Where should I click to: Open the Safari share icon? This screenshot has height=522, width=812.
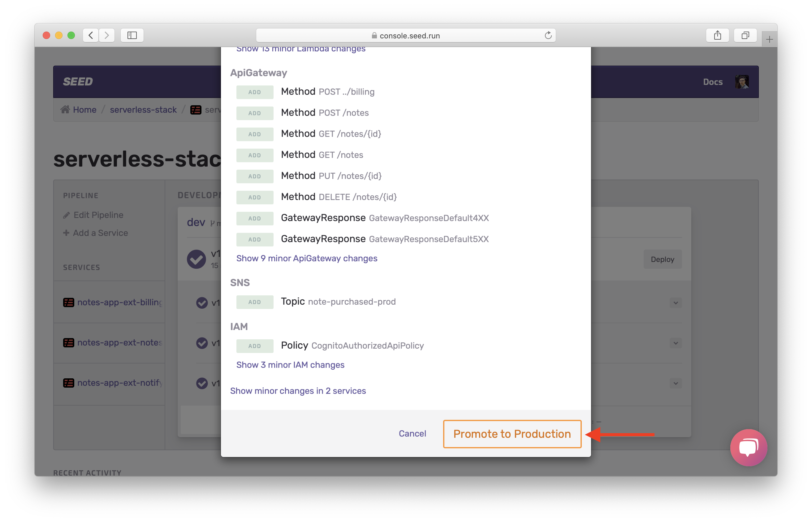click(717, 35)
